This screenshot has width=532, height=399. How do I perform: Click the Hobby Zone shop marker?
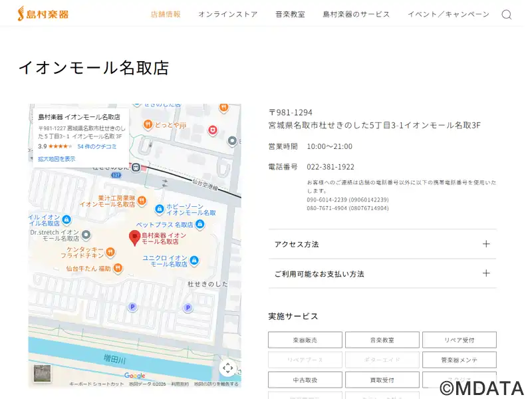coord(159,209)
